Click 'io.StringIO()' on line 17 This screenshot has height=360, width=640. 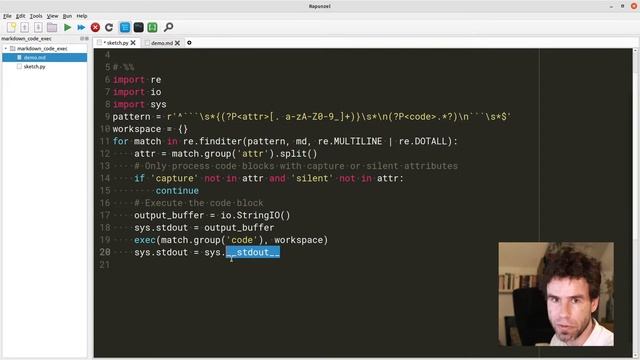256,215
